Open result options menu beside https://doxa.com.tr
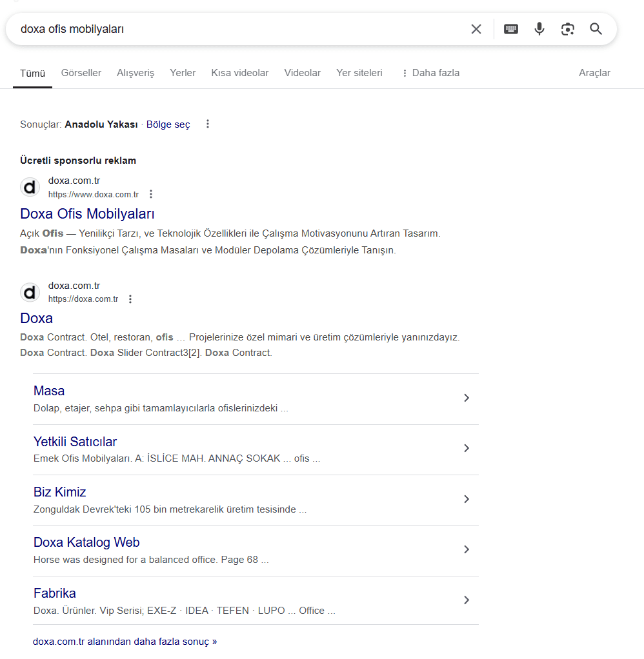 point(130,299)
